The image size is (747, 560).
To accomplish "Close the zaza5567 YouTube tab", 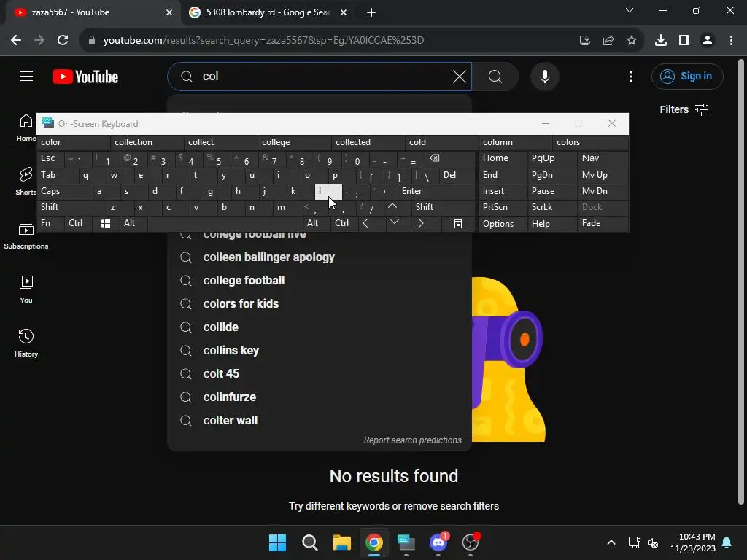I will (x=169, y=12).
